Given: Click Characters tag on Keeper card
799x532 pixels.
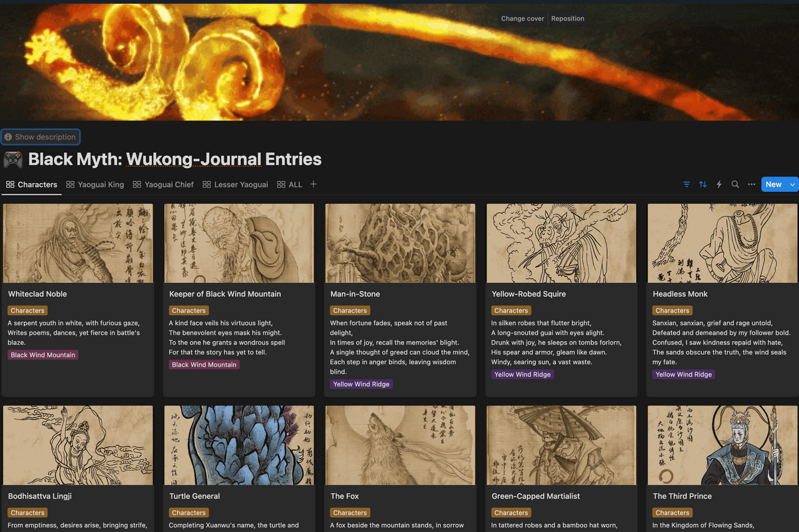Looking at the screenshot, I should [189, 310].
